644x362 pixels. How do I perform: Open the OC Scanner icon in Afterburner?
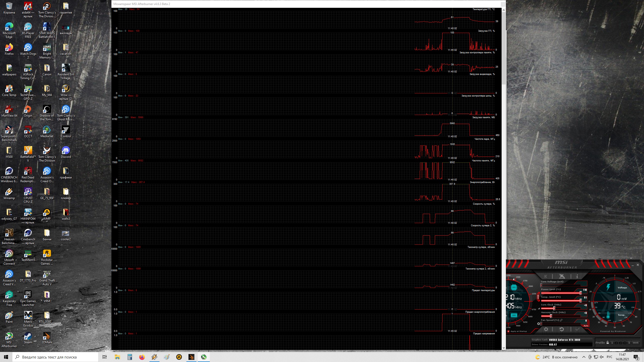(x=562, y=276)
